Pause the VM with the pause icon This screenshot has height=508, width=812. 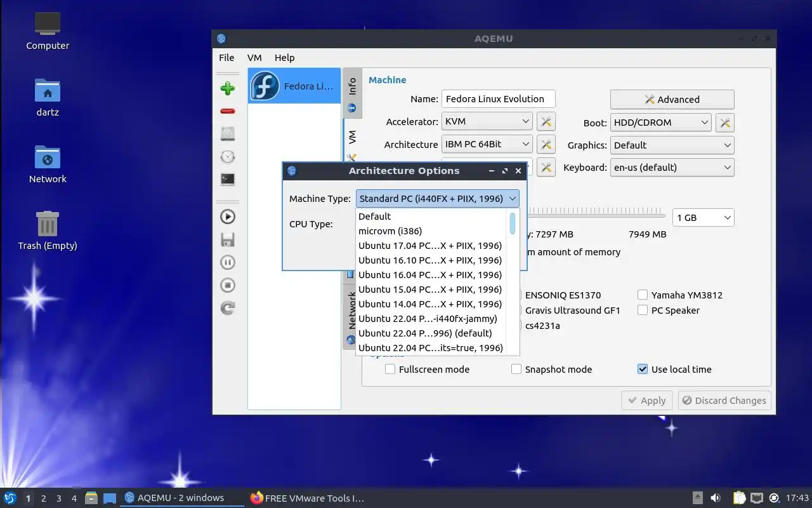coord(228,262)
